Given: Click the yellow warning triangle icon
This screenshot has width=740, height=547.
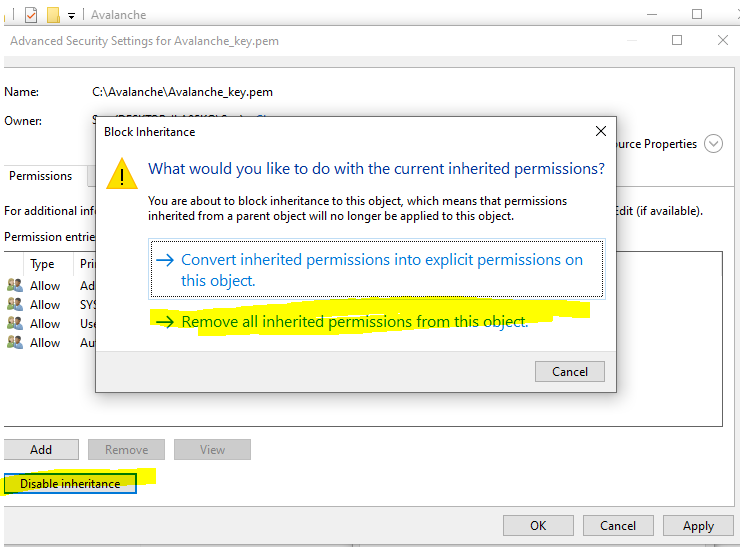Looking at the screenshot, I should pos(122,173).
